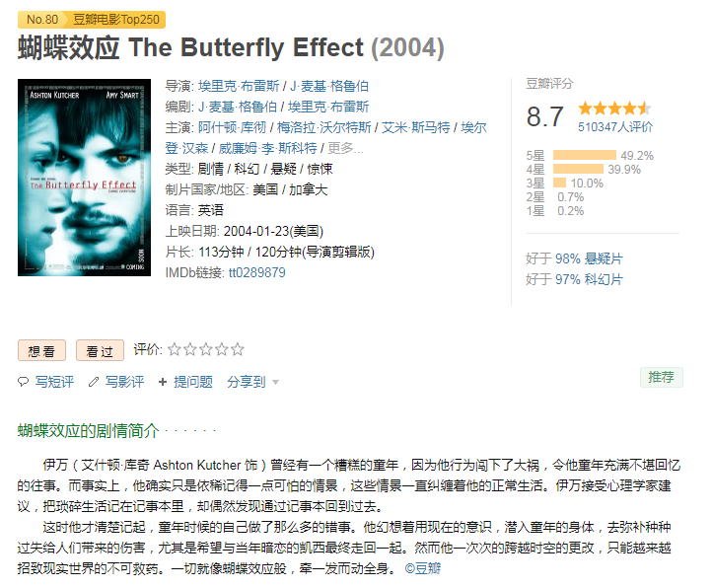Click the yellow stars beside 8.7 score
Viewport: 712px width, 588px height.
(613, 109)
